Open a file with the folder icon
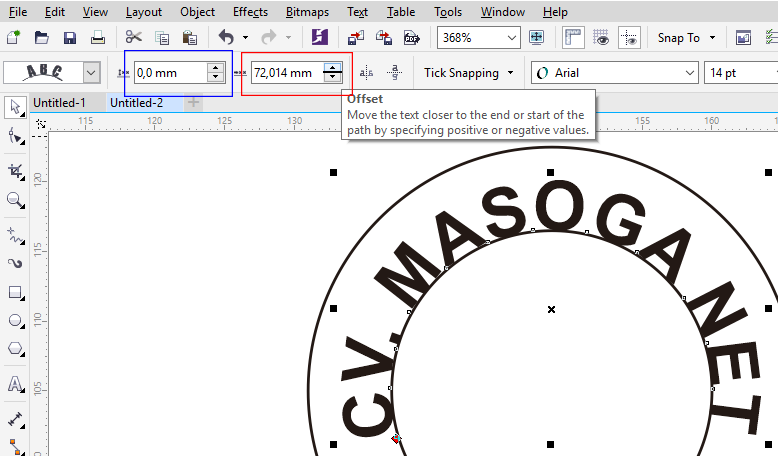The height and width of the screenshot is (456, 778). [x=41, y=37]
